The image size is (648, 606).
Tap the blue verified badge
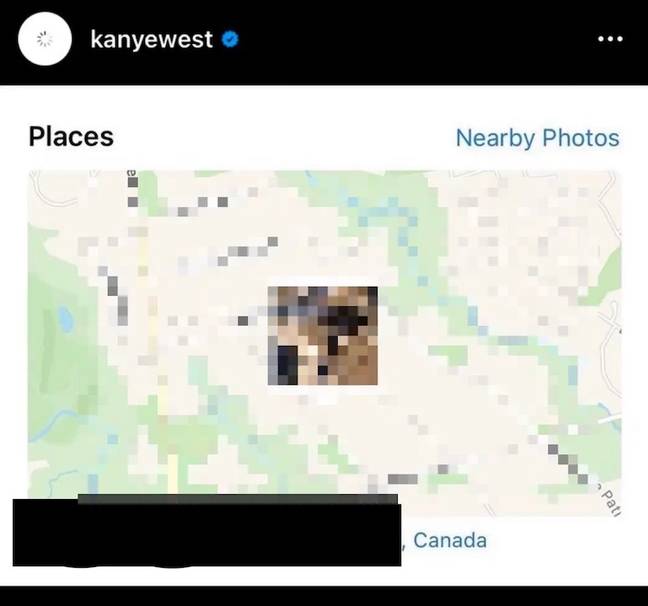click(x=230, y=39)
